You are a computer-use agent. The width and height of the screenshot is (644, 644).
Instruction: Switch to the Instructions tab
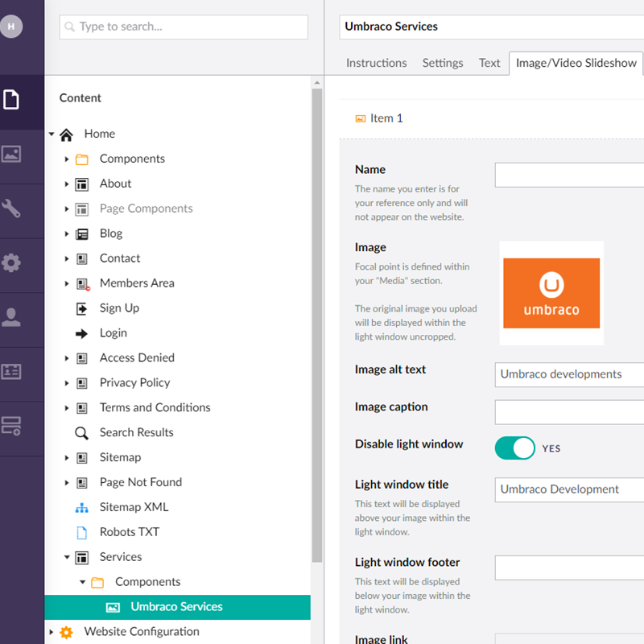point(376,63)
